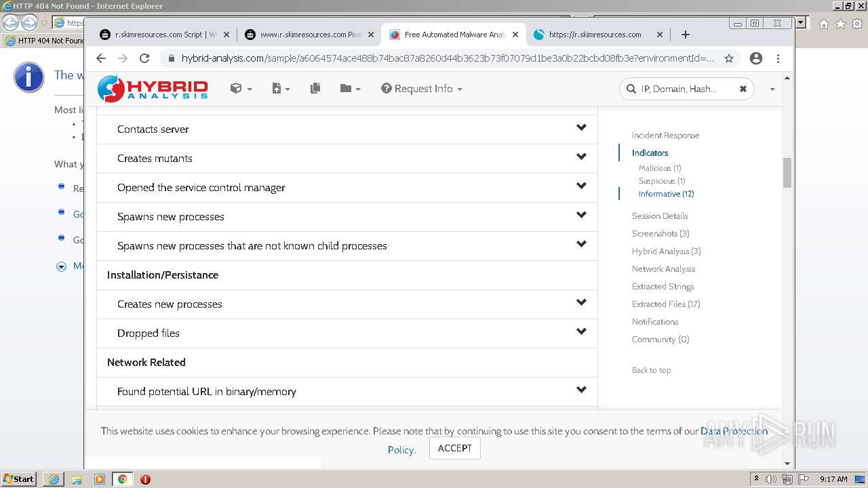The width and height of the screenshot is (868, 488).
Task: Open the file upload icon menu
Action: tap(281, 89)
